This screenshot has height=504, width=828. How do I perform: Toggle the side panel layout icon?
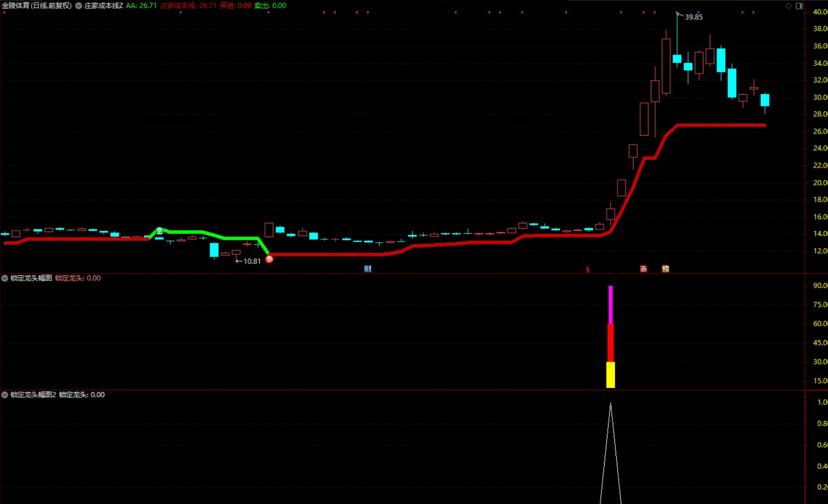(799, 6)
